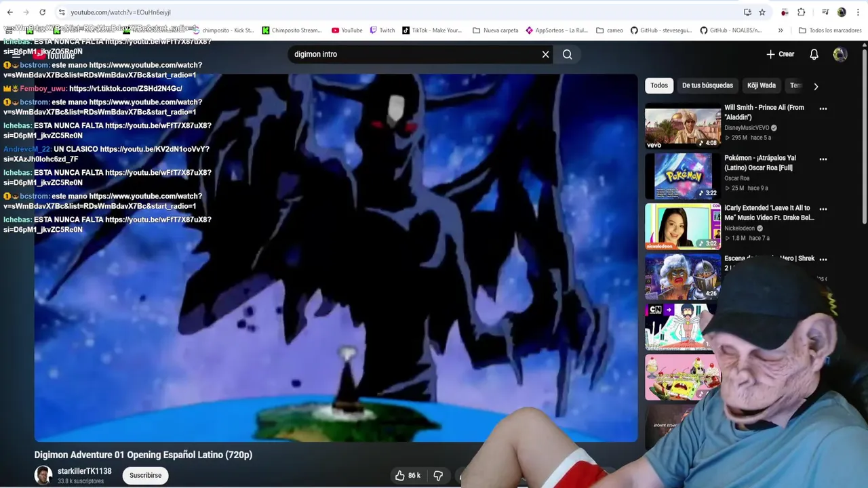Open the Cartoon Network video thumbnail
This screenshot has height=488, width=868.
pyautogui.click(x=679, y=327)
